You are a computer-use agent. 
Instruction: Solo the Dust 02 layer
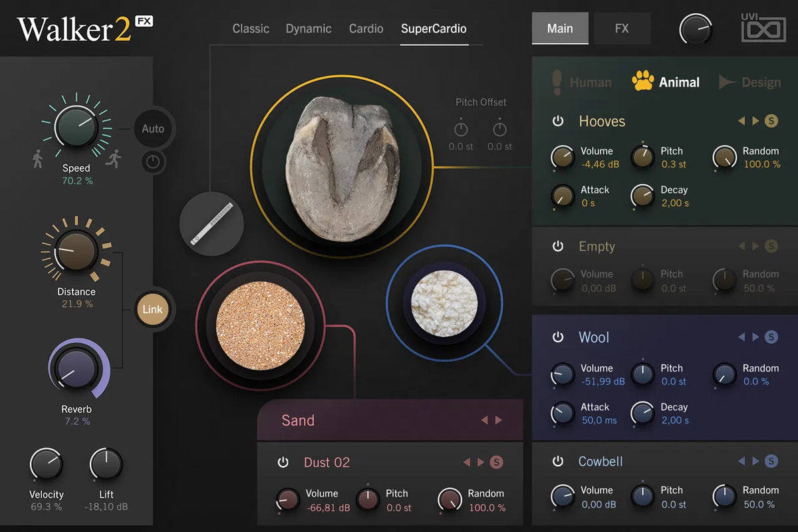point(496,462)
